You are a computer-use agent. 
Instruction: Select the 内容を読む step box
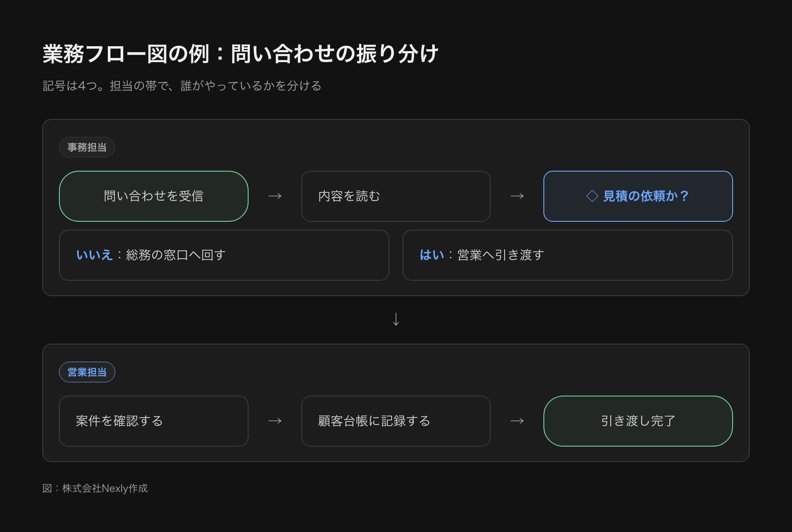(x=396, y=196)
